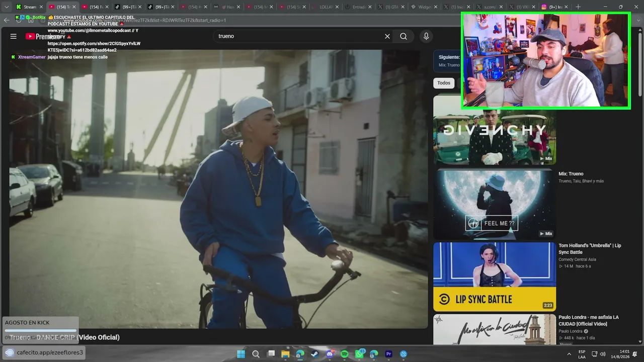
Task: Open Adobe Premiere Pro from the taskbar
Action: pyautogui.click(x=388, y=354)
